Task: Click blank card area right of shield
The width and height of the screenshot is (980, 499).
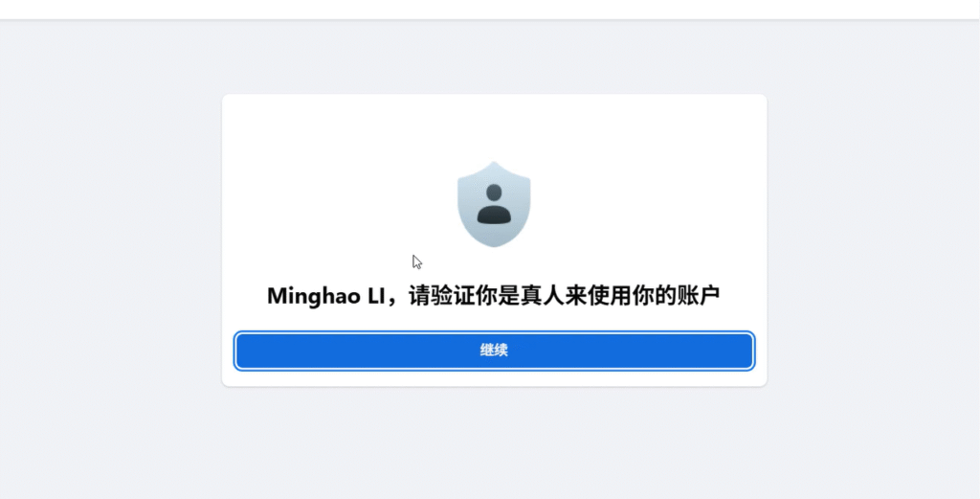Action: click(x=649, y=204)
